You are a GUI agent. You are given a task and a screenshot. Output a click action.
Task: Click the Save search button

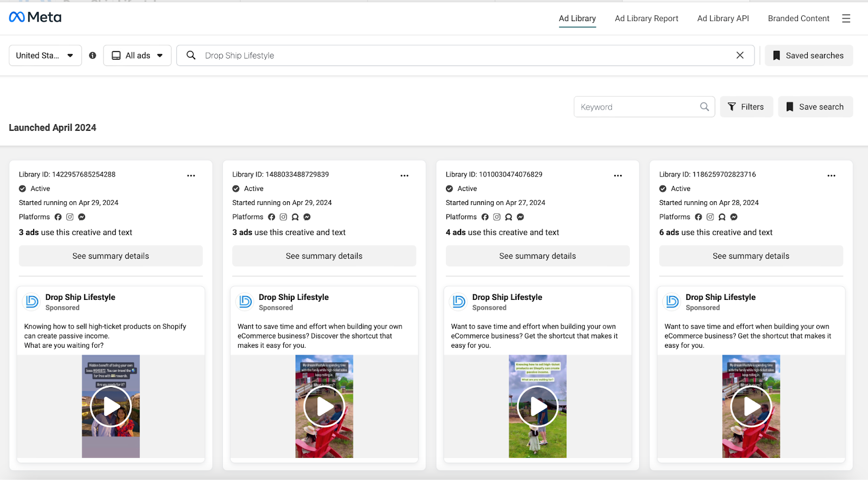(x=815, y=107)
